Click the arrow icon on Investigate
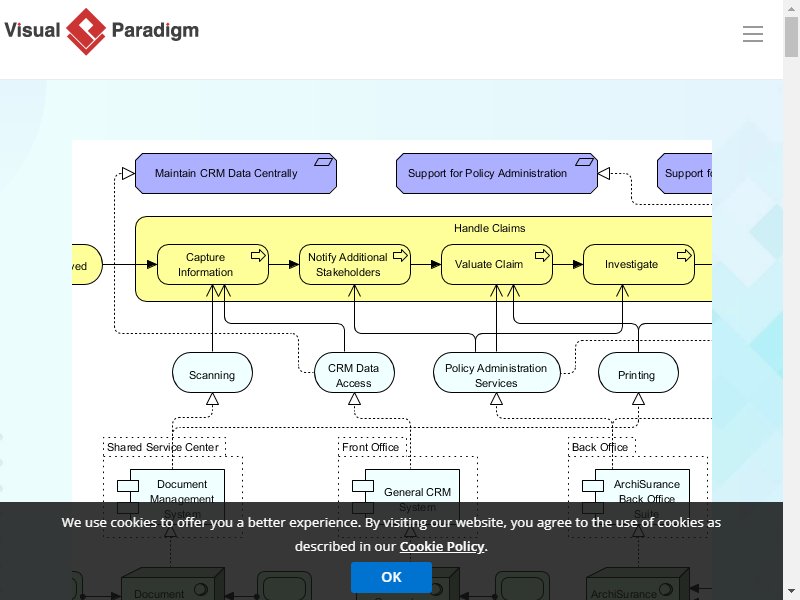This screenshot has height=600, width=800. [684, 255]
